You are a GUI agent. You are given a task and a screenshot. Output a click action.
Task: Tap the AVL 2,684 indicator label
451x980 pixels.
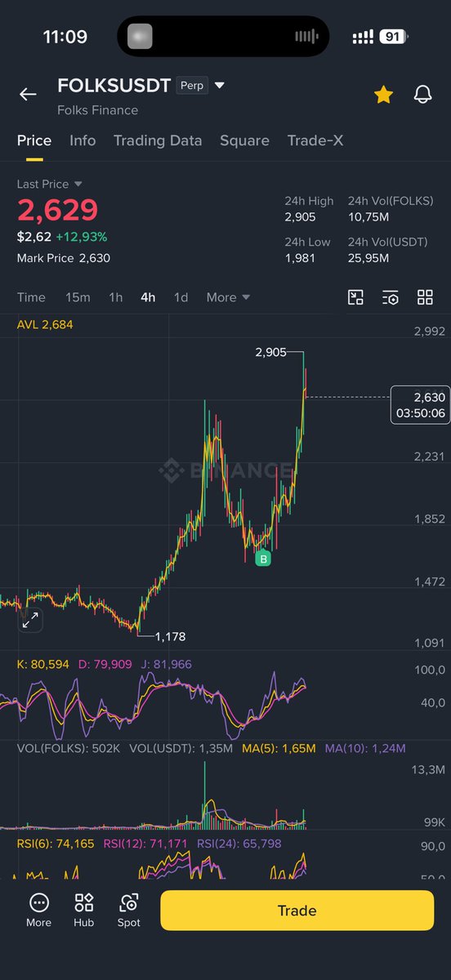[x=45, y=324]
